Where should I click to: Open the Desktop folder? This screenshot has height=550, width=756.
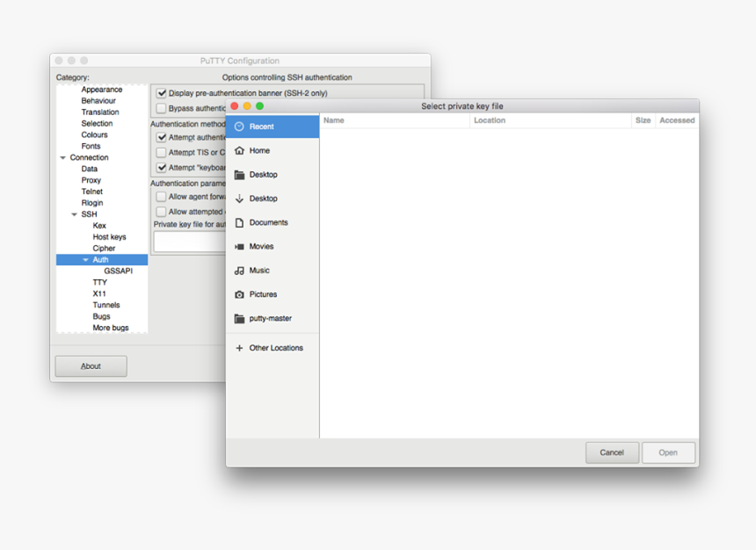tap(264, 174)
